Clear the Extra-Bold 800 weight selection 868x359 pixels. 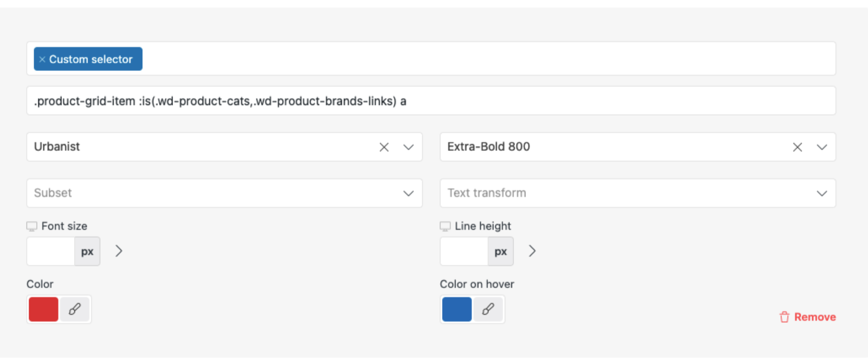click(x=797, y=147)
